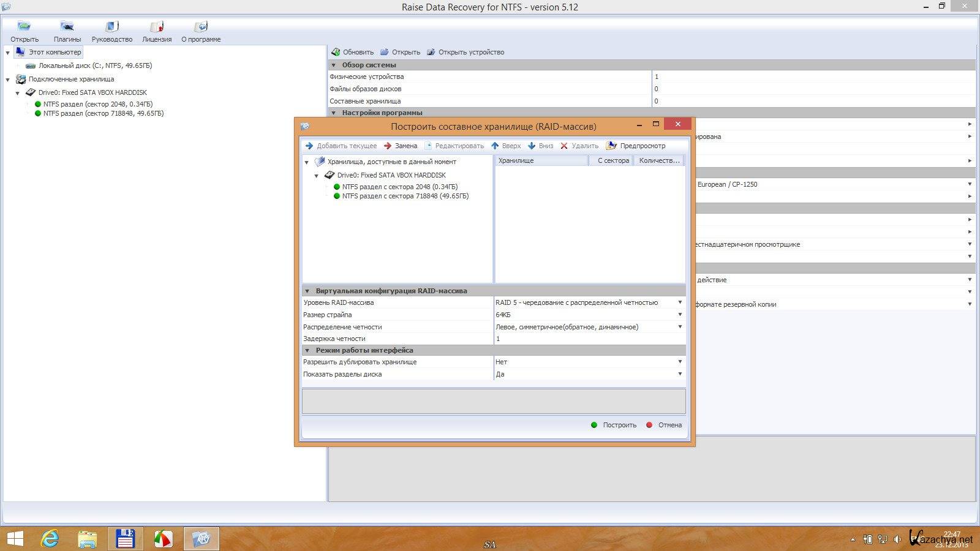Open the About program (О программе) icon
Image resolution: width=980 pixels, height=551 pixels.
(200, 27)
